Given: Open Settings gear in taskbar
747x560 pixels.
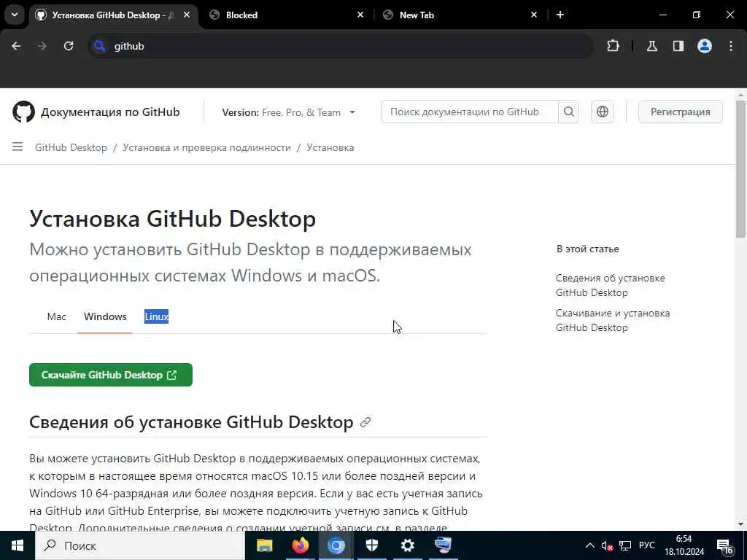Looking at the screenshot, I should click(x=407, y=545).
